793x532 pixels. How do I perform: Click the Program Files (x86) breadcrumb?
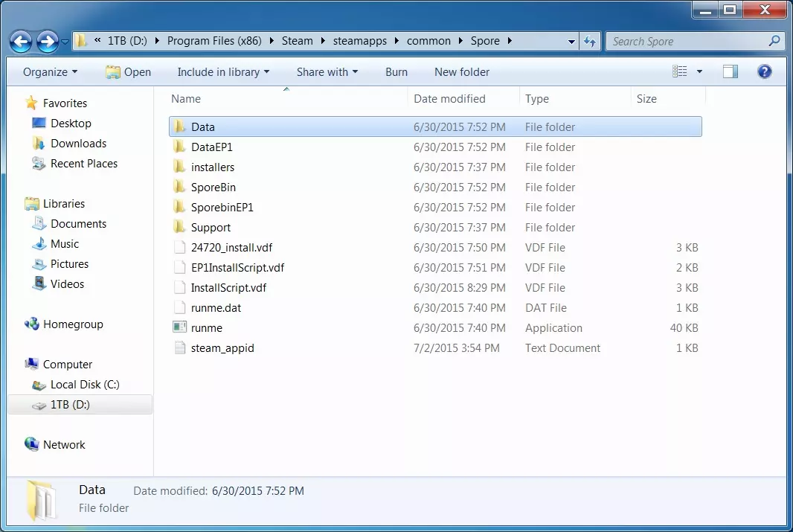tap(214, 41)
